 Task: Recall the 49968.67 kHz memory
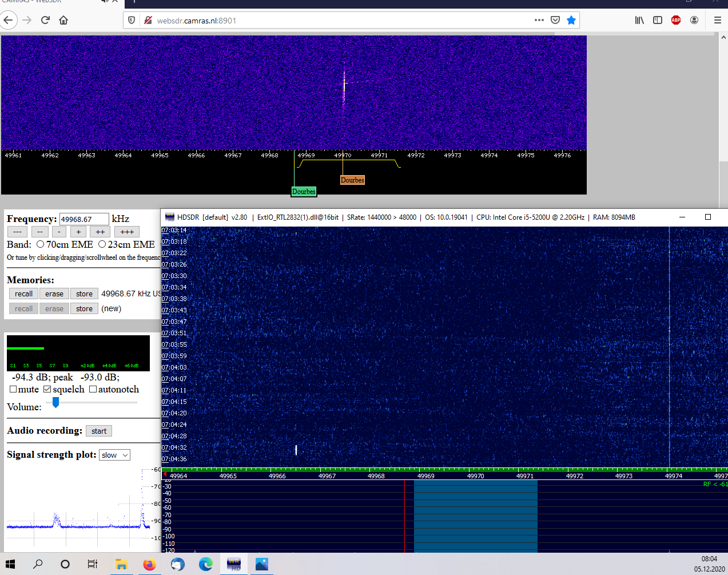(x=23, y=294)
